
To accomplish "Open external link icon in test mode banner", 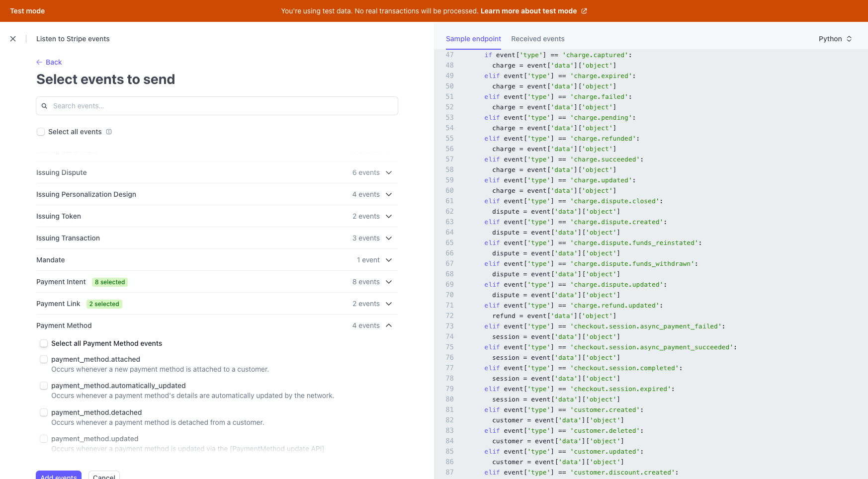I will pos(584,11).
